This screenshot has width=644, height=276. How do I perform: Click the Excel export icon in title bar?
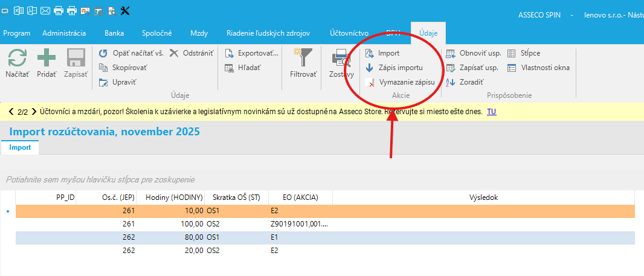(19, 10)
